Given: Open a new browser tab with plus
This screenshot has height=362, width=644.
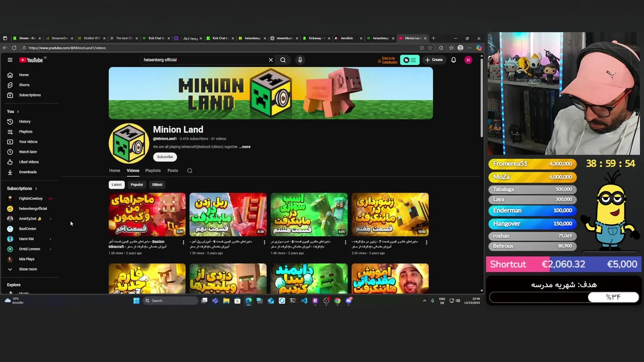Looking at the screenshot, I should point(433,38).
